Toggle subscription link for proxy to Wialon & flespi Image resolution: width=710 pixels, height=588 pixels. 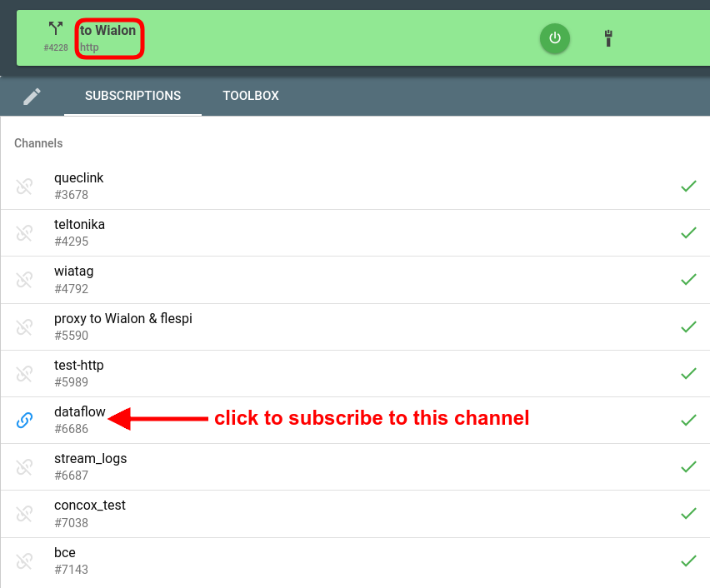pos(24,326)
